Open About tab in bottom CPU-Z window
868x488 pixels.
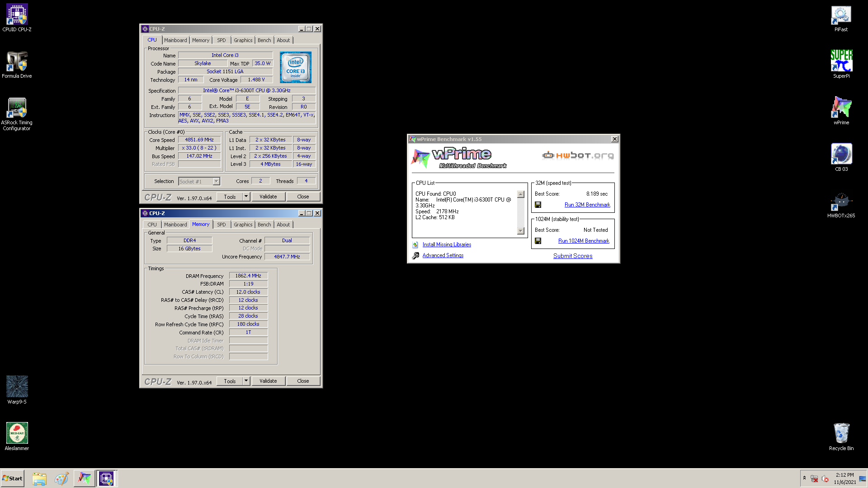tap(283, 225)
